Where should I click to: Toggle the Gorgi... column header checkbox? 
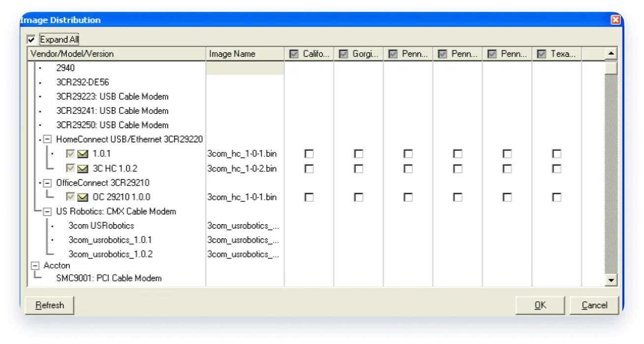(344, 54)
